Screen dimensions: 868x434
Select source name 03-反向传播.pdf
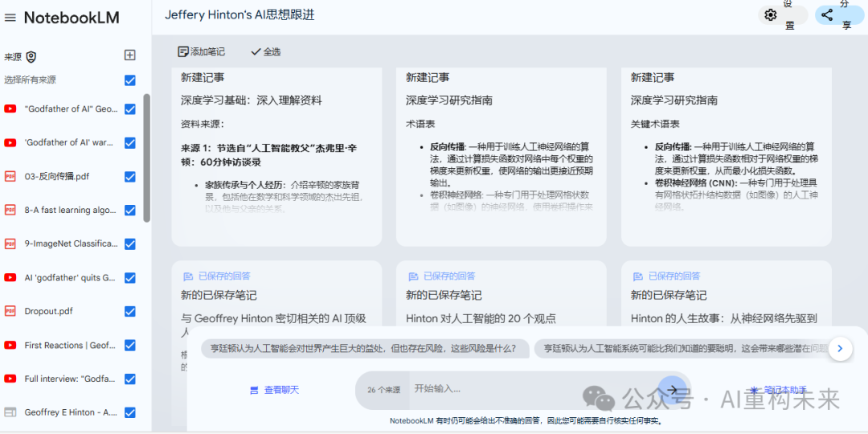[x=57, y=177]
